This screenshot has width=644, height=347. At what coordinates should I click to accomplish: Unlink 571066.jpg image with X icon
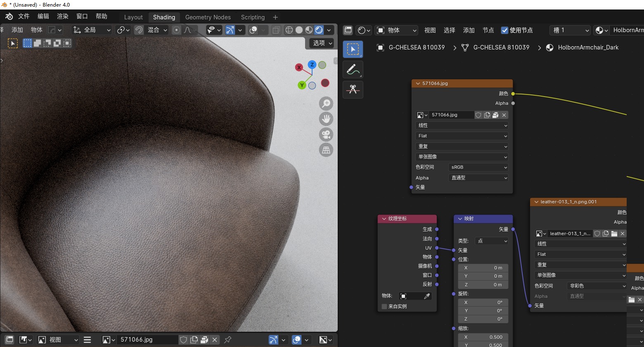click(x=504, y=115)
